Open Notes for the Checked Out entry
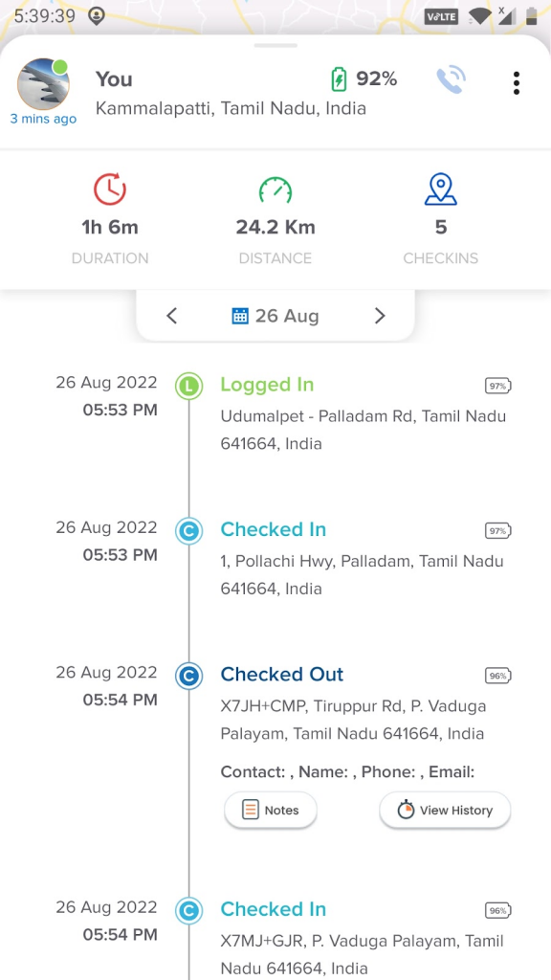 click(271, 810)
